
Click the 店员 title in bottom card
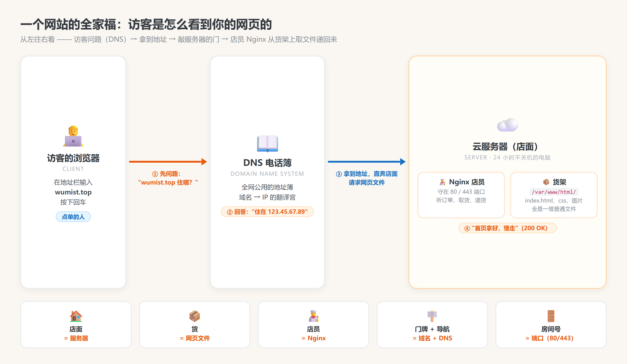click(x=313, y=329)
